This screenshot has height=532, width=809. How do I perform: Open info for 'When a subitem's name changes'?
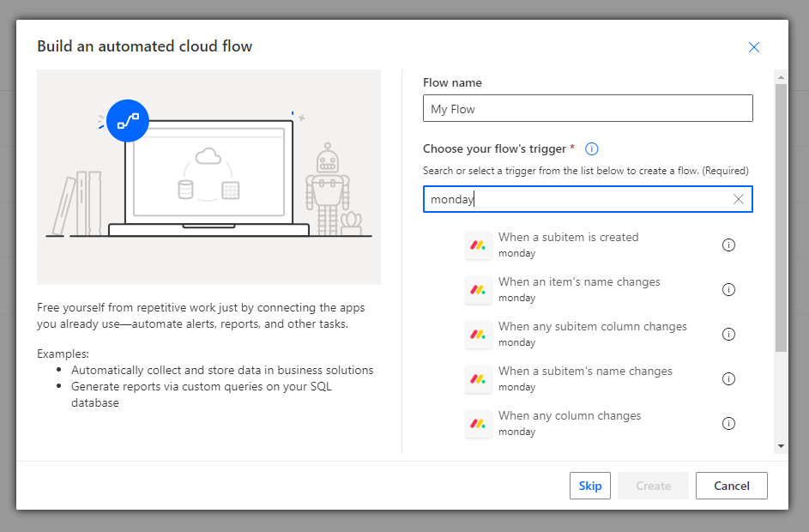click(x=728, y=379)
